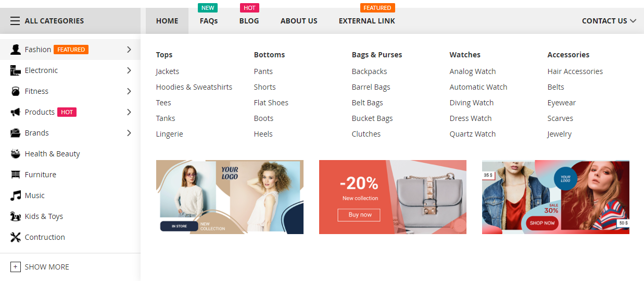Go to the FAQs menu item
This screenshot has height=281, width=644.
tap(209, 21)
